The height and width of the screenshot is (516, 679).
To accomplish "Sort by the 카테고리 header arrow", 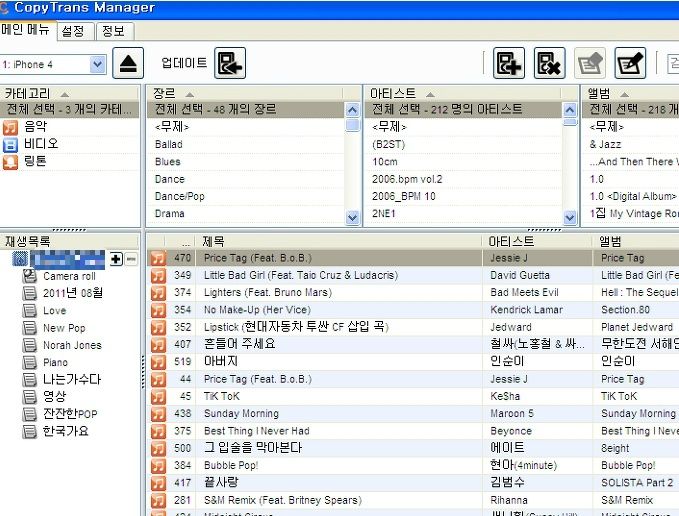I will coord(65,94).
